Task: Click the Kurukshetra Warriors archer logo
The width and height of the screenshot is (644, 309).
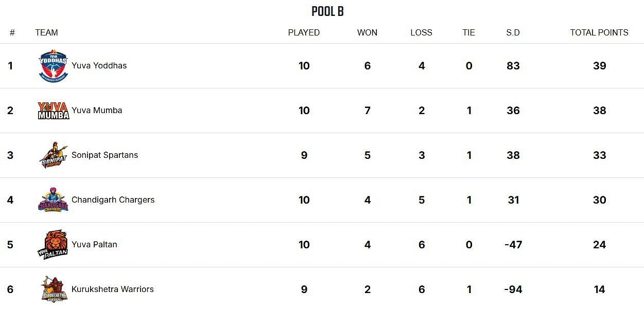Action: click(x=53, y=289)
